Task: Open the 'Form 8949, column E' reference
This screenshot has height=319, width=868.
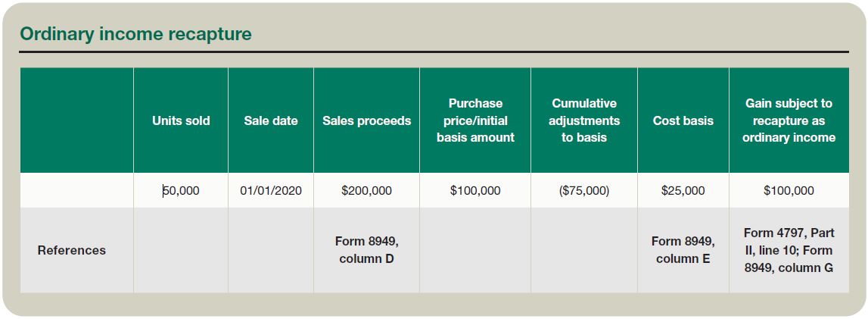Action: pos(683,250)
